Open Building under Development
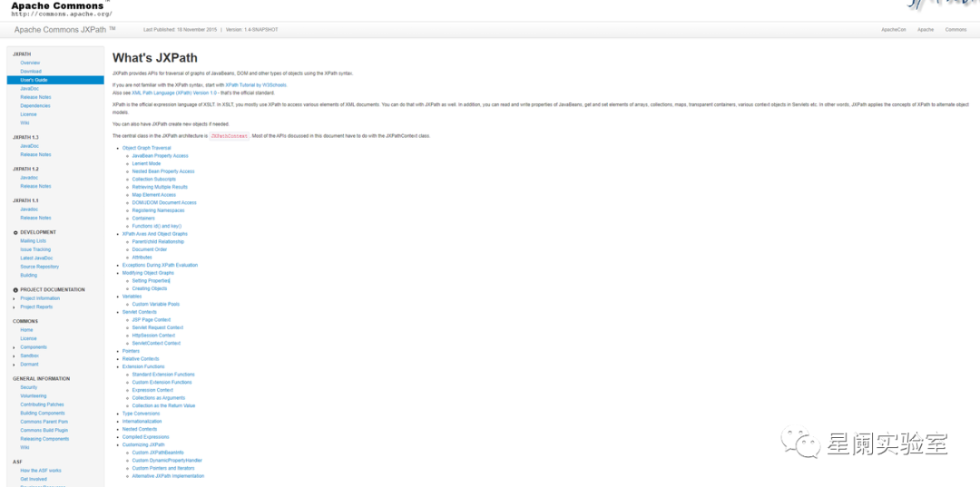 [29, 276]
